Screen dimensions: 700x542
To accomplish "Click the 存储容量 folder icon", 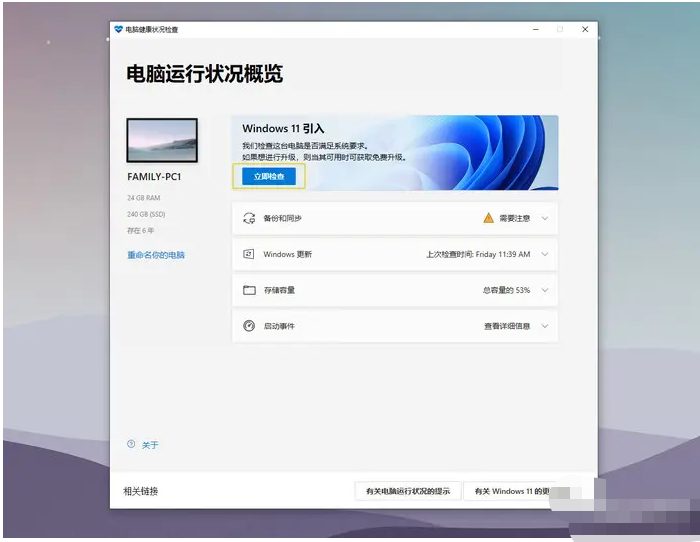I will coord(249,290).
